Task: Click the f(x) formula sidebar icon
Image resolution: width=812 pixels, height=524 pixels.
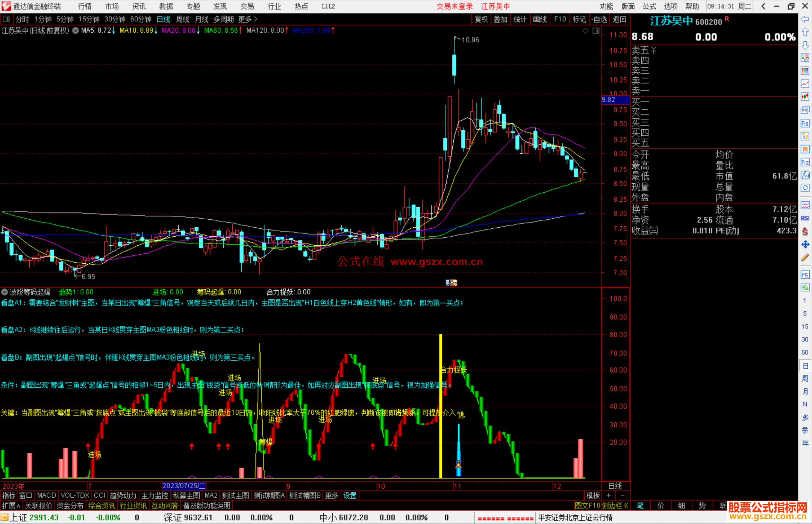Action: [805, 175]
